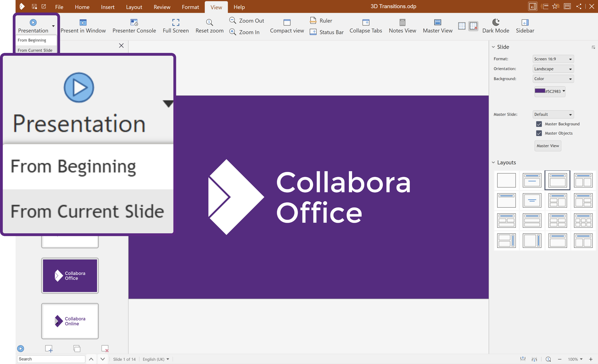
Task: Open the English (UK) language dropdown
Action: [156, 359]
